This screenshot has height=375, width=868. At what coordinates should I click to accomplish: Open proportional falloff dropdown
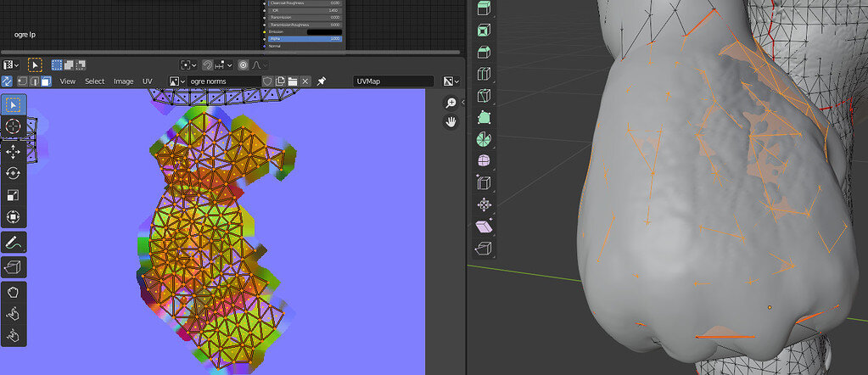[257, 65]
